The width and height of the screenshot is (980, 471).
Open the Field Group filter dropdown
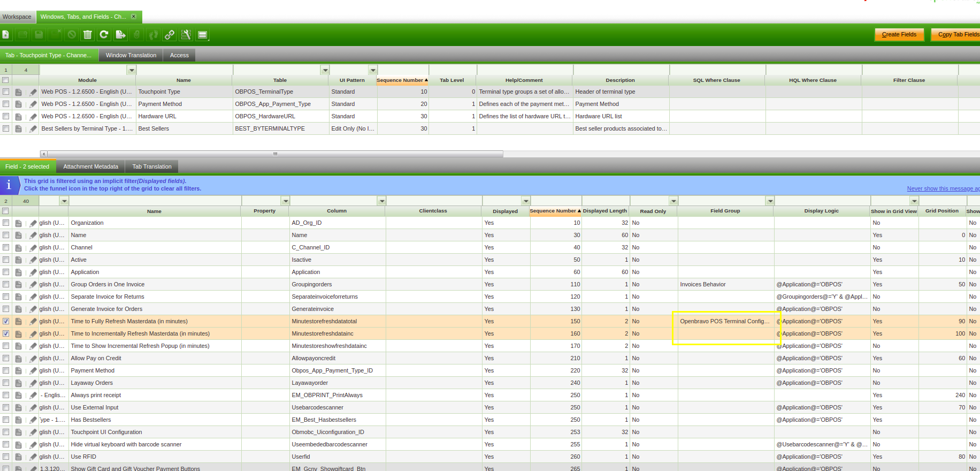(770, 201)
